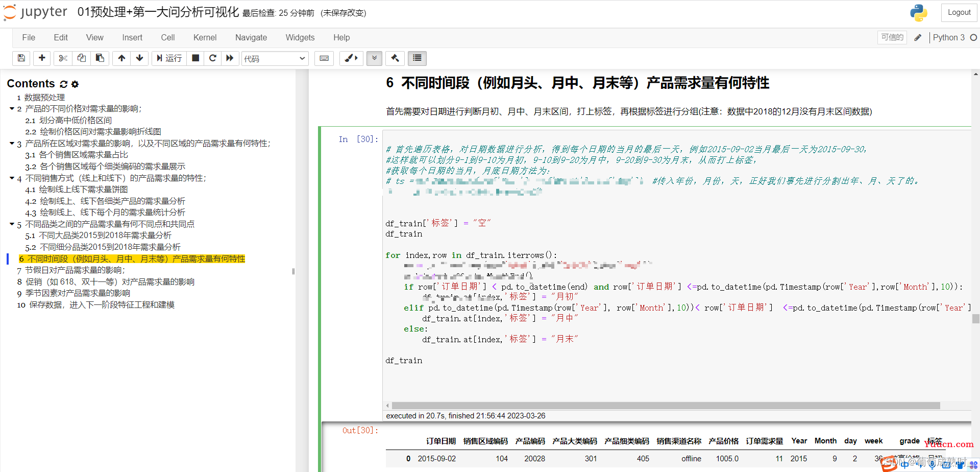Restart the kernel icon
This screenshot has width=980, height=472.
[x=213, y=58]
